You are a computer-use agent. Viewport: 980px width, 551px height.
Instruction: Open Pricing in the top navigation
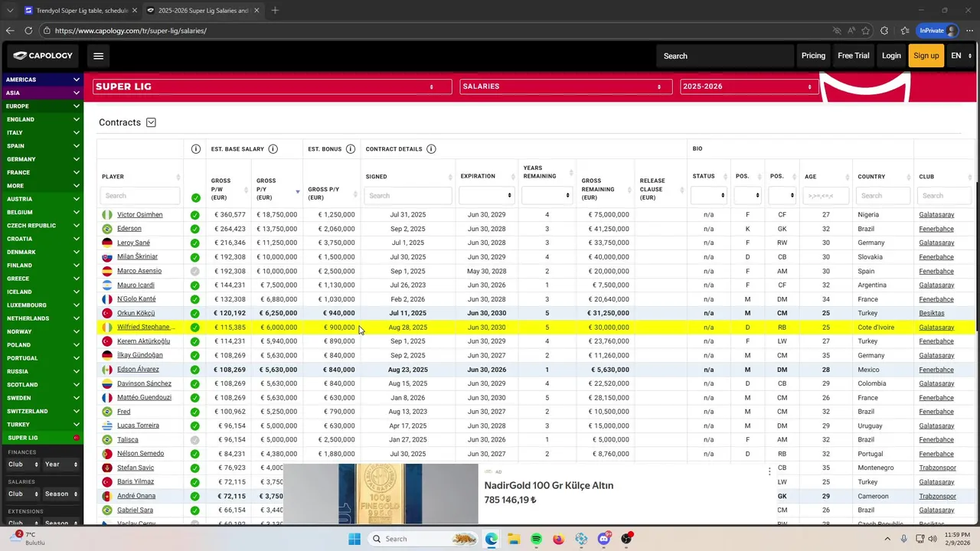pyautogui.click(x=813, y=56)
